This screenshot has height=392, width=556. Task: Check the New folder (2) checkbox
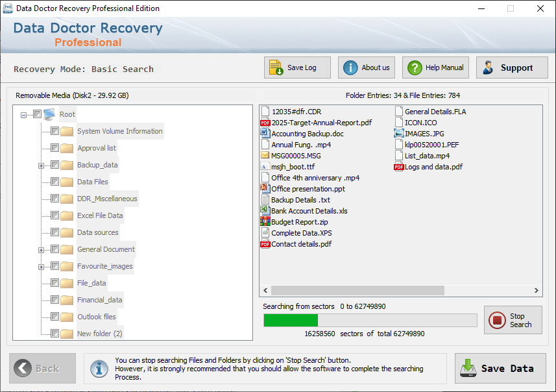(x=54, y=333)
